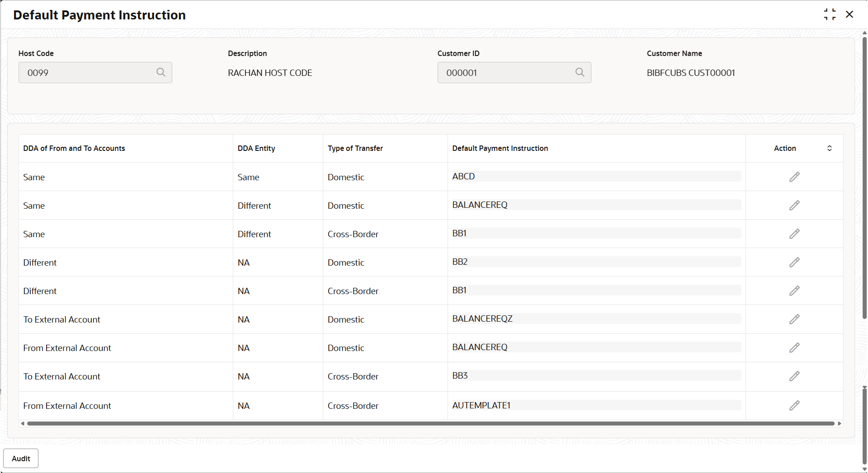Edit the From External Account AUTEMPLATE1 row
Screen dimensions: 868x473
[794, 405]
